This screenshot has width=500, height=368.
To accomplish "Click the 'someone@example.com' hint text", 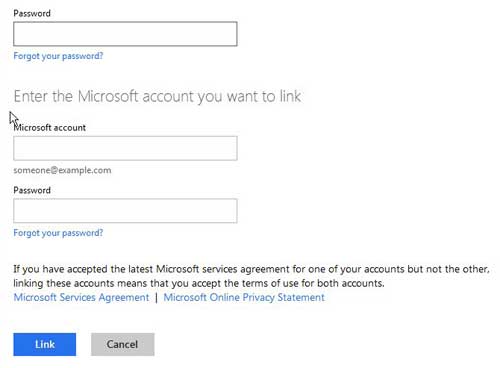I will (x=62, y=170).
